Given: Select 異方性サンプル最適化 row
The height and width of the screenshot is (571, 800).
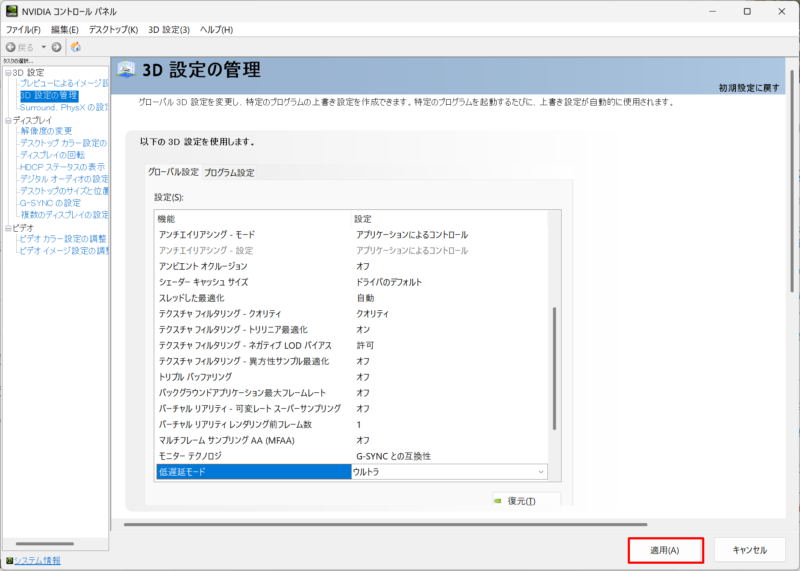Looking at the screenshot, I should coord(352,361).
